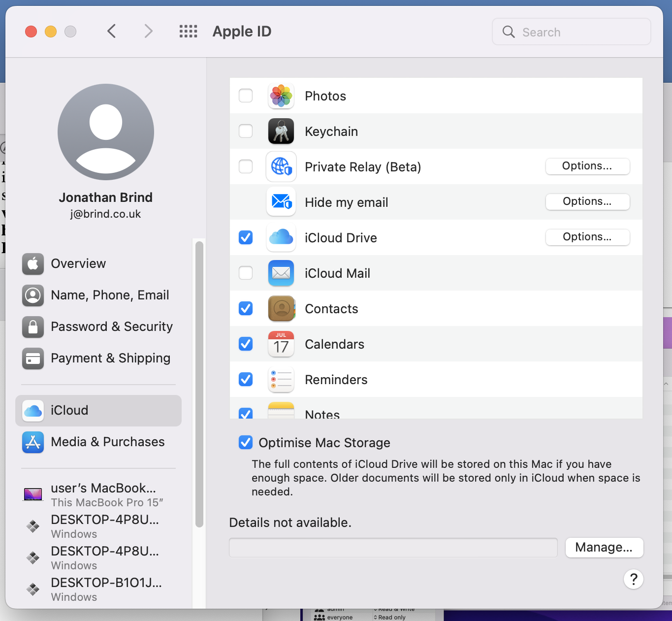Click the Name, Phone, Email person icon
This screenshot has width=672, height=621.
33,295
